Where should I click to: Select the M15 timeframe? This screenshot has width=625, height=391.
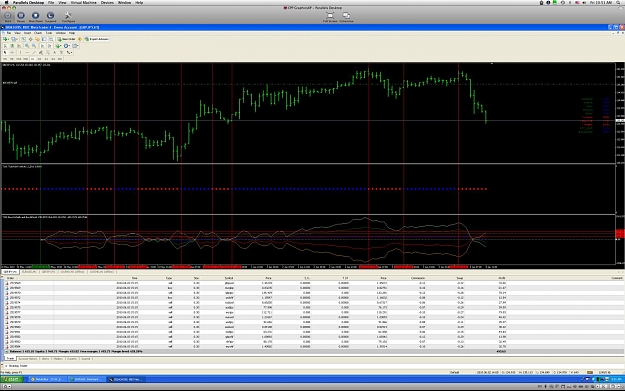click(19, 59)
